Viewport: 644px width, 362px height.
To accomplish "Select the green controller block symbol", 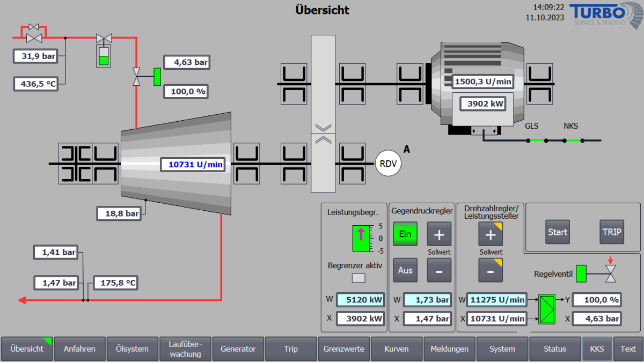I will point(548,309).
